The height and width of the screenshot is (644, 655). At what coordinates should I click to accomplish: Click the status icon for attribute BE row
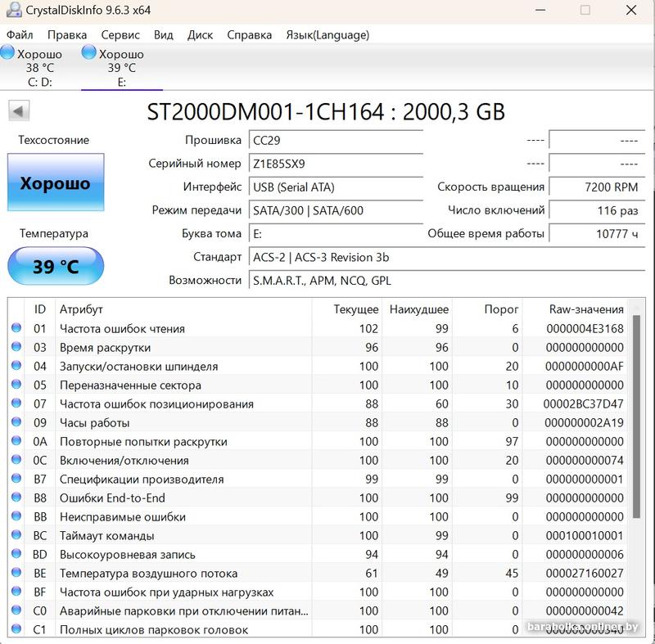point(16,574)
